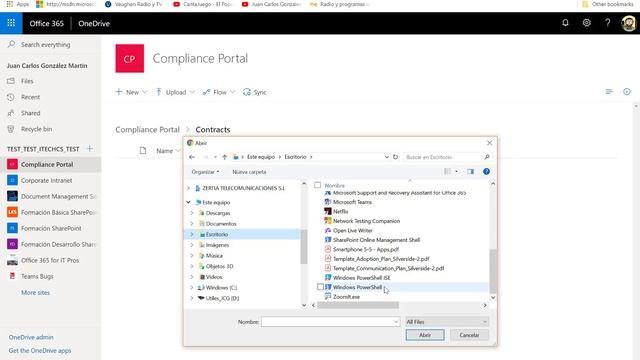The height and width of the screenshot is (360, 640).
Task: Open Files in left navigation
Action: click(x=27, y=81)
